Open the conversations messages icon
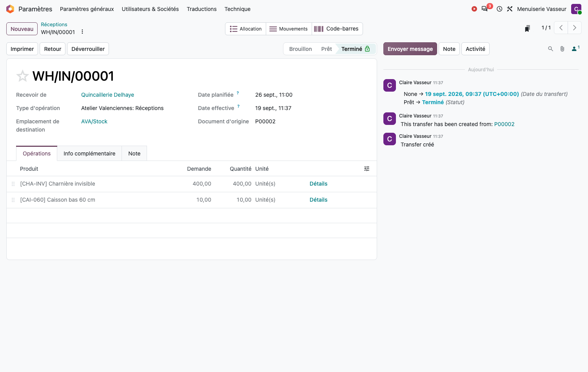Viewport: 588px width, 372px height. (x=485, y=9)
